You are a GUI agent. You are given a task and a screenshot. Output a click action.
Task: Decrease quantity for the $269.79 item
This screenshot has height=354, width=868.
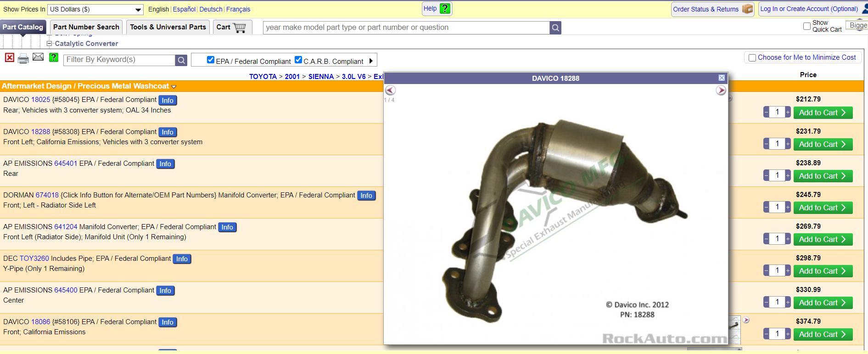(x=766, y=239)
